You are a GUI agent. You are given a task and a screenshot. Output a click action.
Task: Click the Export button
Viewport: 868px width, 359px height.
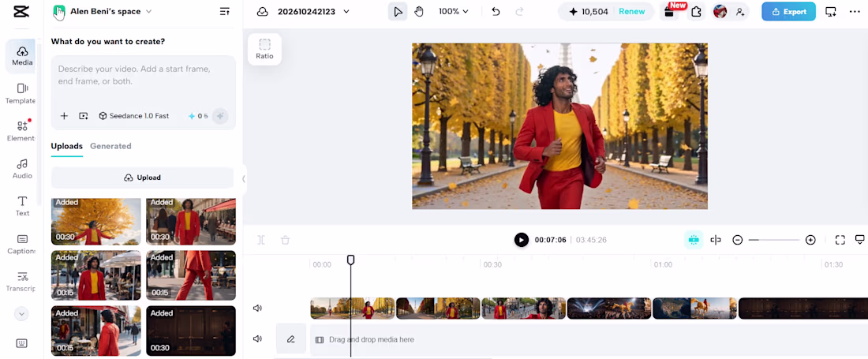pos(788,12)
